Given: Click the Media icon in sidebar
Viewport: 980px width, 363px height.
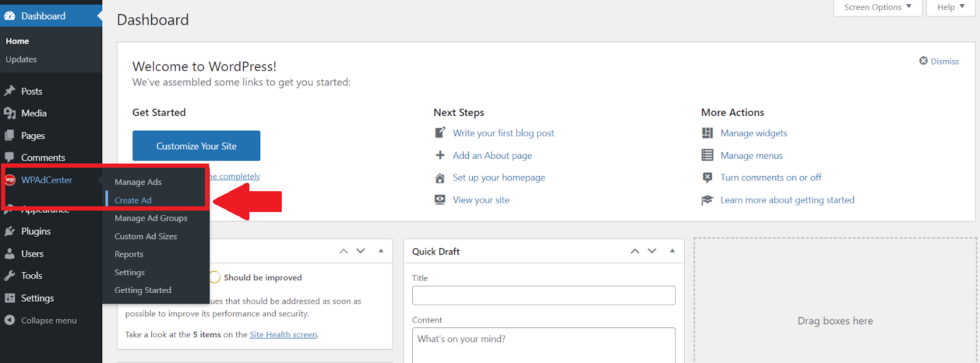Looking at the screenshot, I should (10, 113).
